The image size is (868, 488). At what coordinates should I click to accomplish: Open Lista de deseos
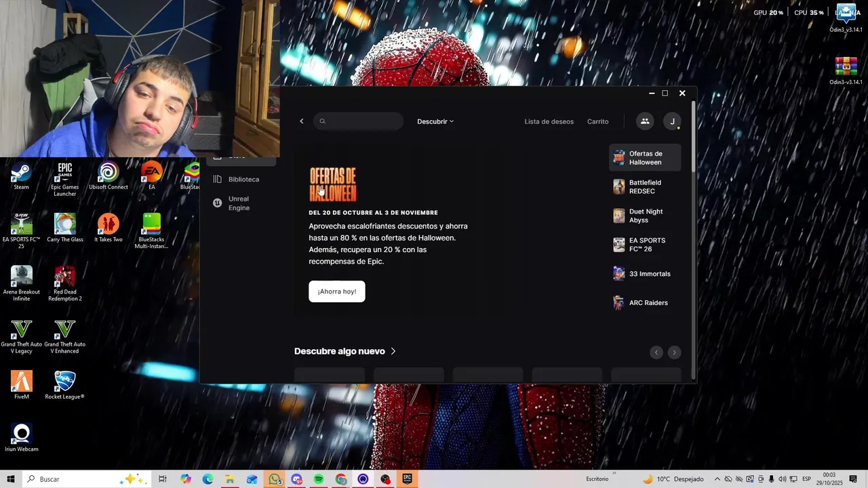coord(549,121)
